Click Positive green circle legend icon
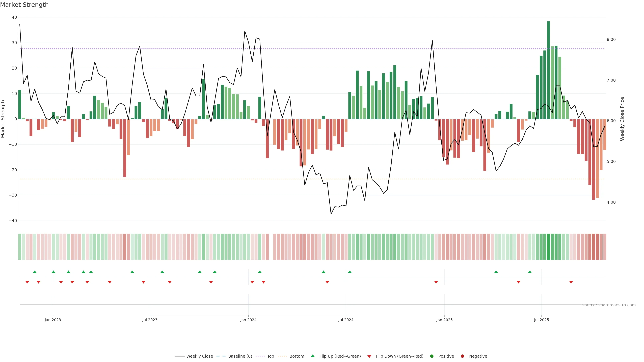This screenshot has height=362, width=644. [x=432, y=356]
